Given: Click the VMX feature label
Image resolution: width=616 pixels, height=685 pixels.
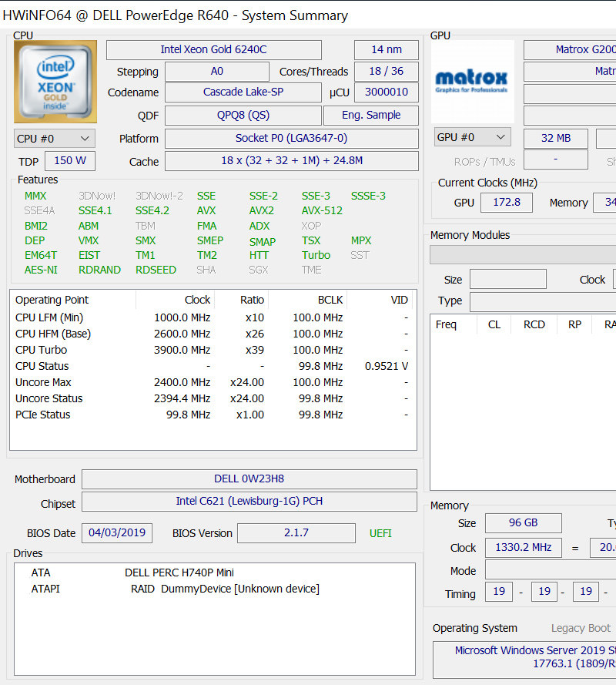Looking at the screenshot, I should pyautogui.click(x=89, y=240).
